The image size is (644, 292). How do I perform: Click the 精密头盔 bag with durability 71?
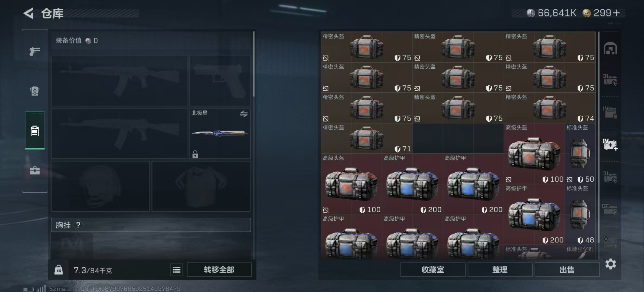367,138
